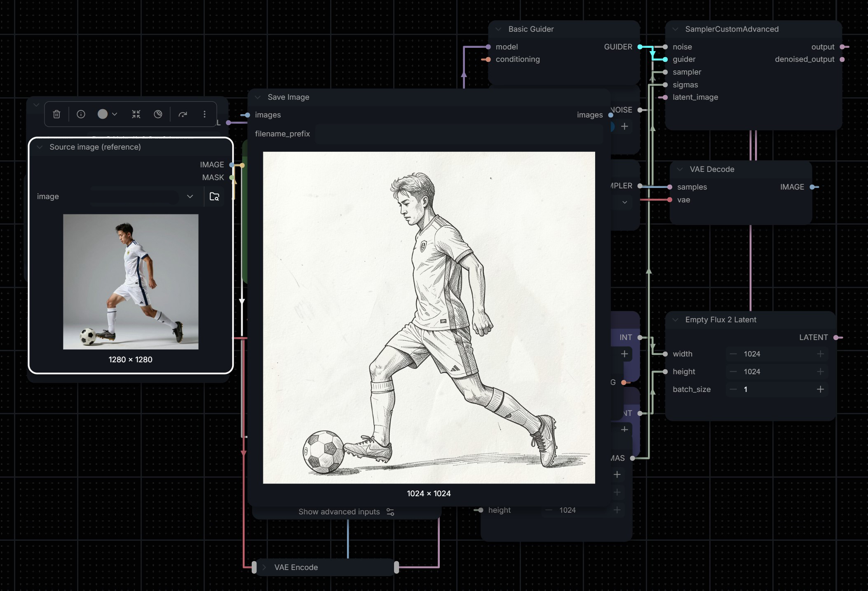Increase width in Empty Flux 2 Latent
The height and width of the screenshot is (591, 868).
(x=820, y=354)
